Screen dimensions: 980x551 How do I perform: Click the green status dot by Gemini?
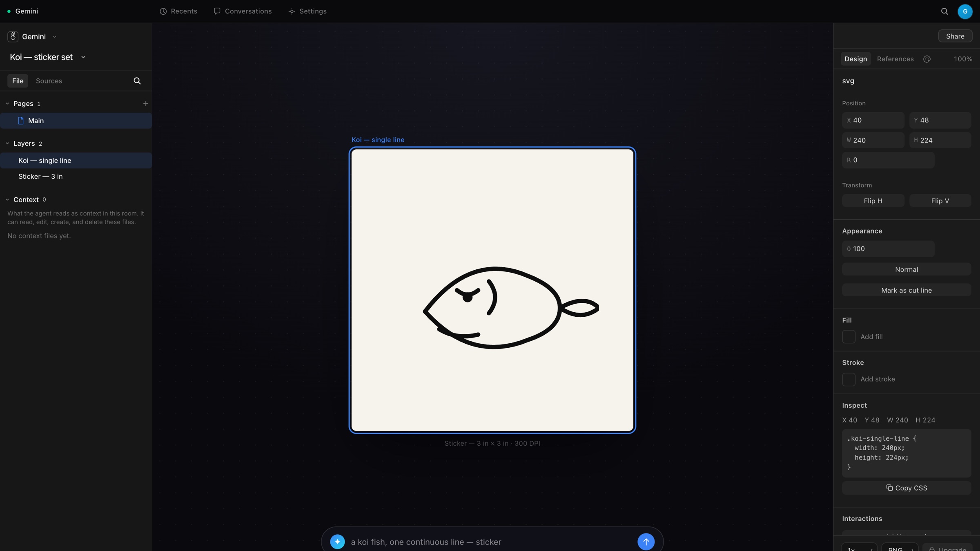pos(9,11)
